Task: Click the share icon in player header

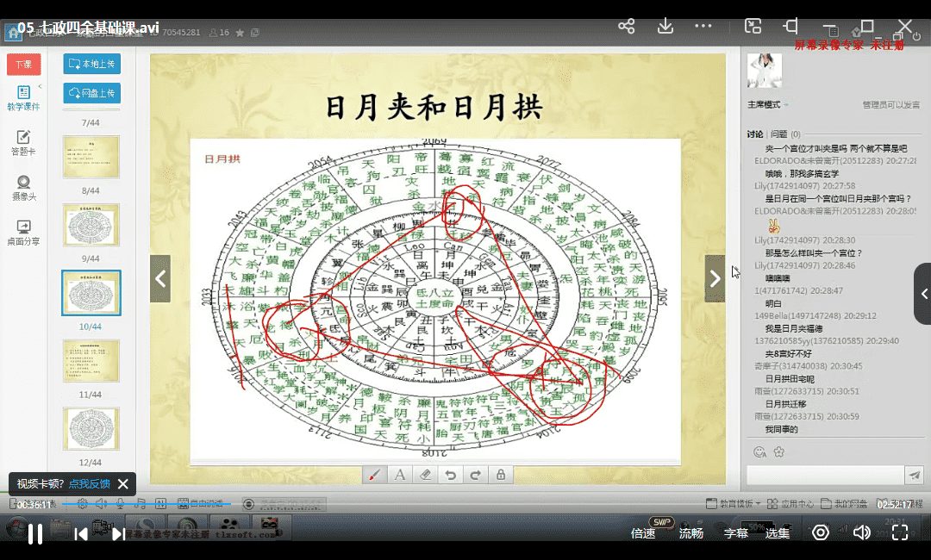Action: pos(627,26)
